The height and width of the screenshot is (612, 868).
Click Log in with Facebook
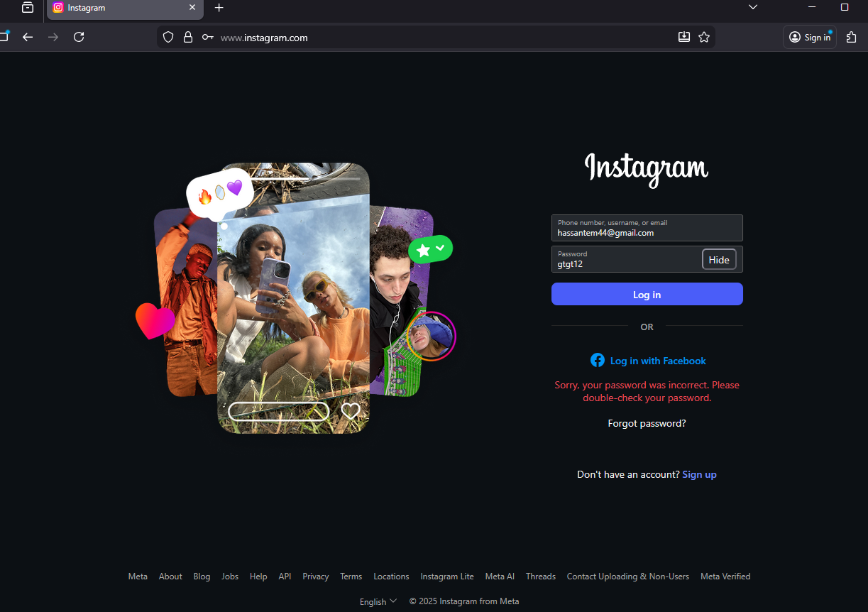[648, 361]
